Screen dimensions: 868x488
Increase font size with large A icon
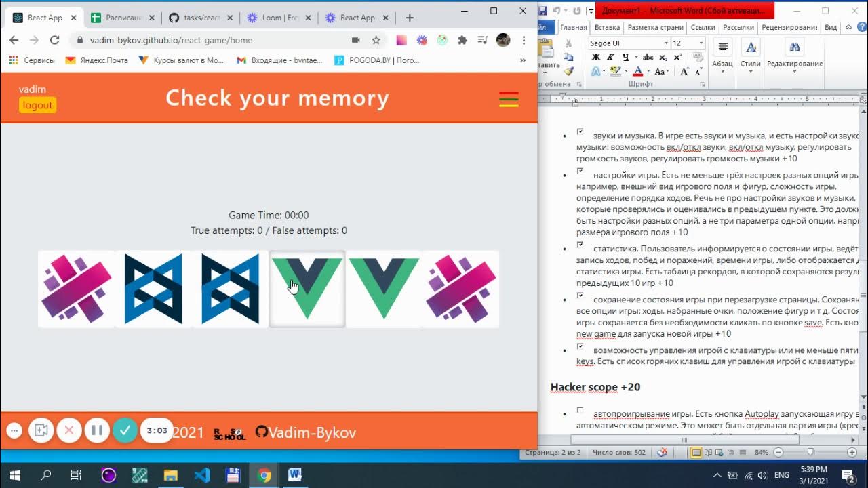[684, 71]
